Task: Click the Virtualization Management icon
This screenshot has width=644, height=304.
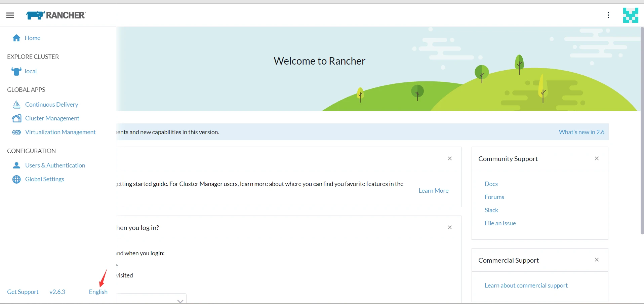Action: tap(16, 132)
